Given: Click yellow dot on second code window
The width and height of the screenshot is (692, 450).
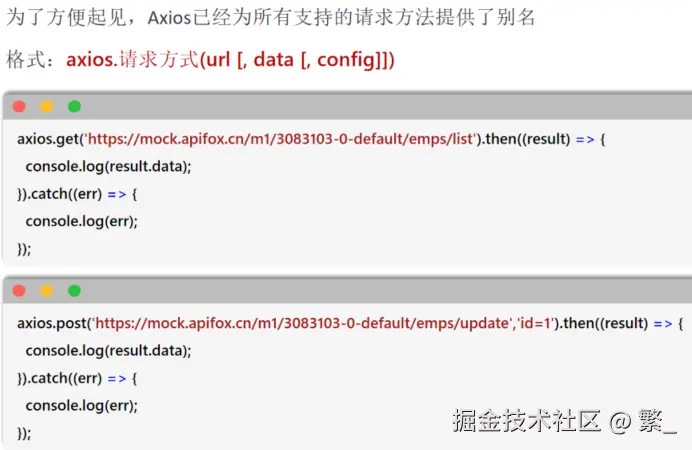Looking at the screenshot, I should pyautogui.click(x=47, y=291).
